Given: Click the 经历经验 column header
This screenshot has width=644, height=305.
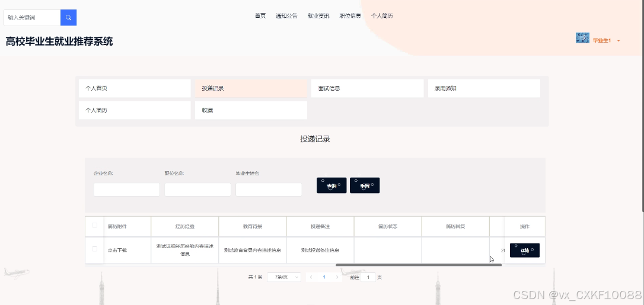Looking at the screenshot, I should click(x=185, y=226).
